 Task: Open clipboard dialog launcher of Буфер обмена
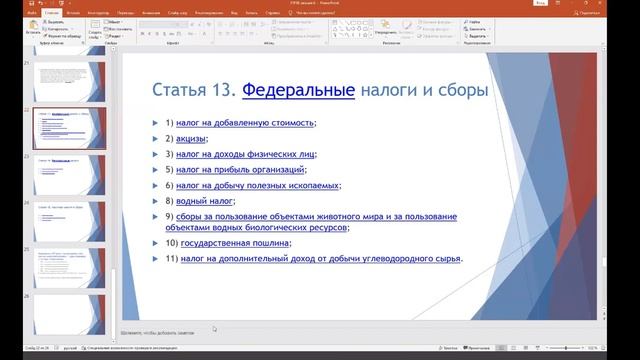coord(83,42)
